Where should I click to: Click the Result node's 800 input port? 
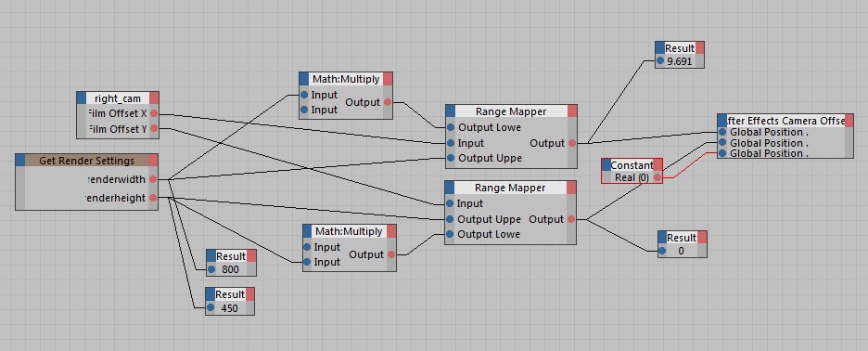[211, 269]
